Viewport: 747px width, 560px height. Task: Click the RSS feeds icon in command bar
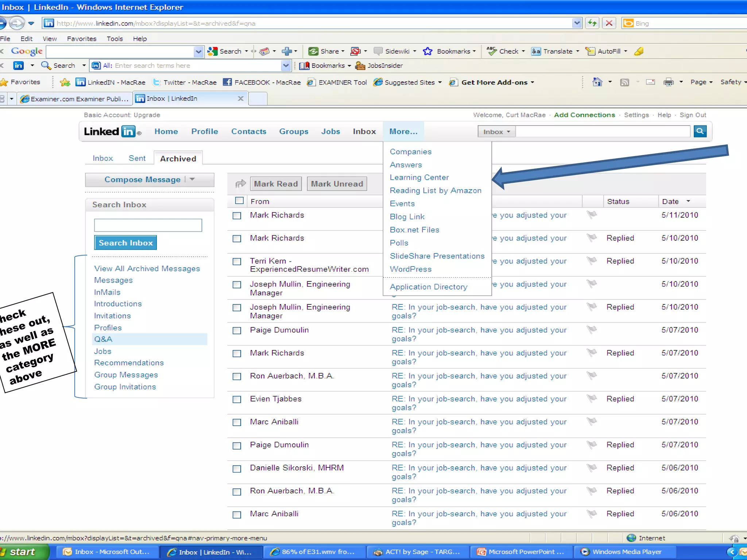624,82
